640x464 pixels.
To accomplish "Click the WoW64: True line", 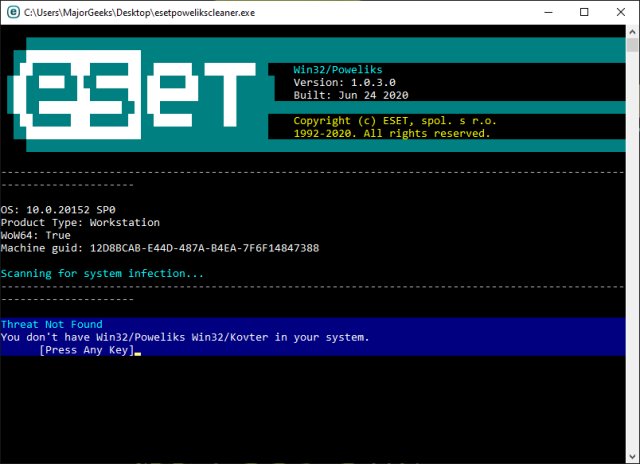I will [x=37, y=235].
